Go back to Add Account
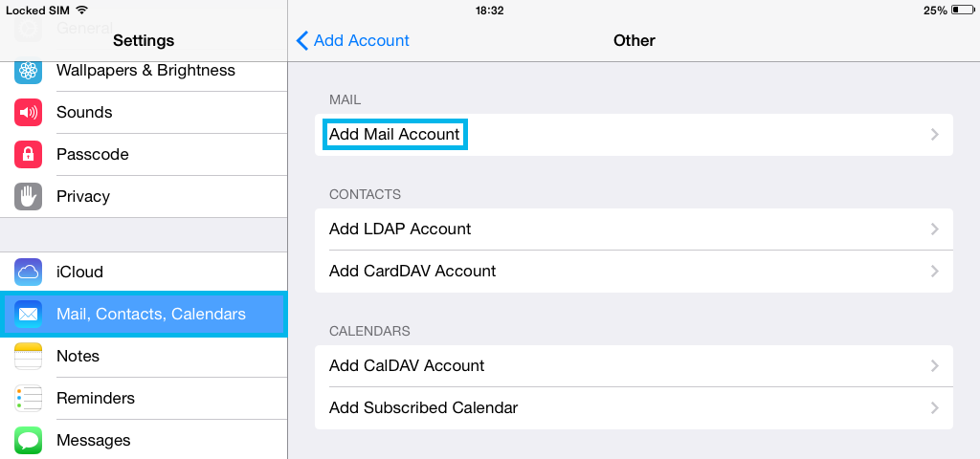980x459 pixels. coord(352,40)
